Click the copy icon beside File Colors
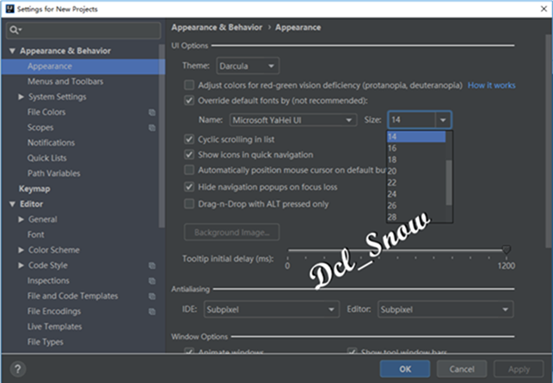553x383 pixels. 152,112
